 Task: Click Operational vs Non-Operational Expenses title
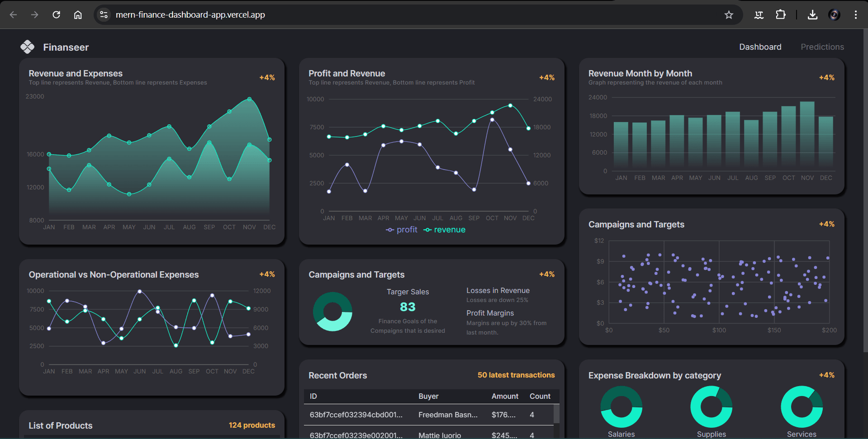point(114,274)
